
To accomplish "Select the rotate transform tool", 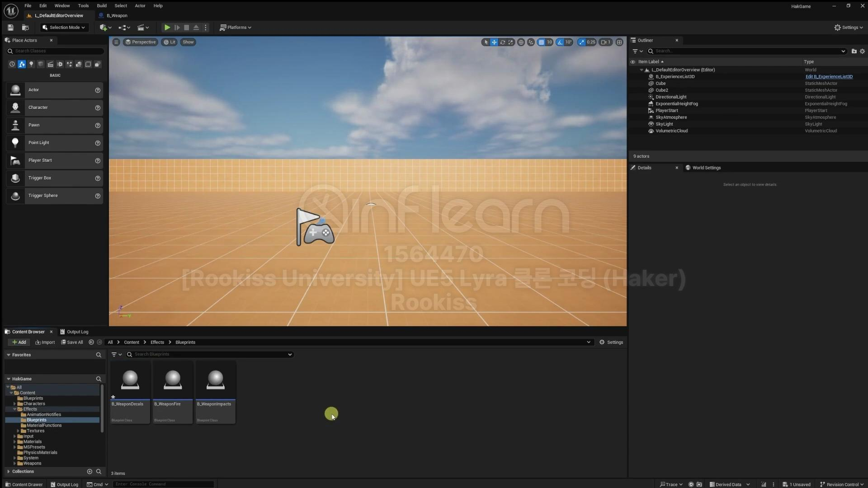I will tap(502, 42).
